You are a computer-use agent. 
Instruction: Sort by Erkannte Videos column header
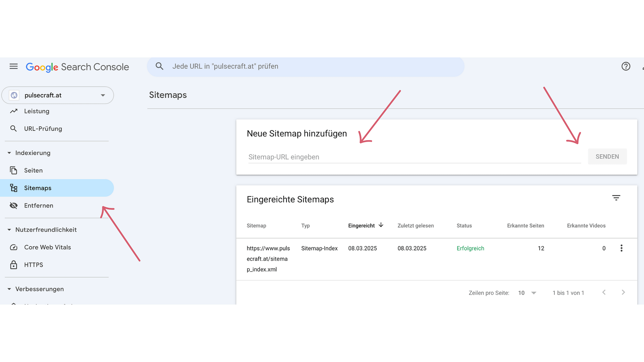(x=586, y=226)
